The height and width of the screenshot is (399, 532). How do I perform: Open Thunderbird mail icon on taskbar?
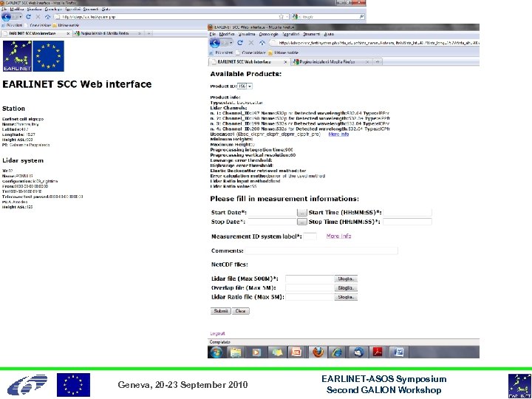[x=358, y=352]
